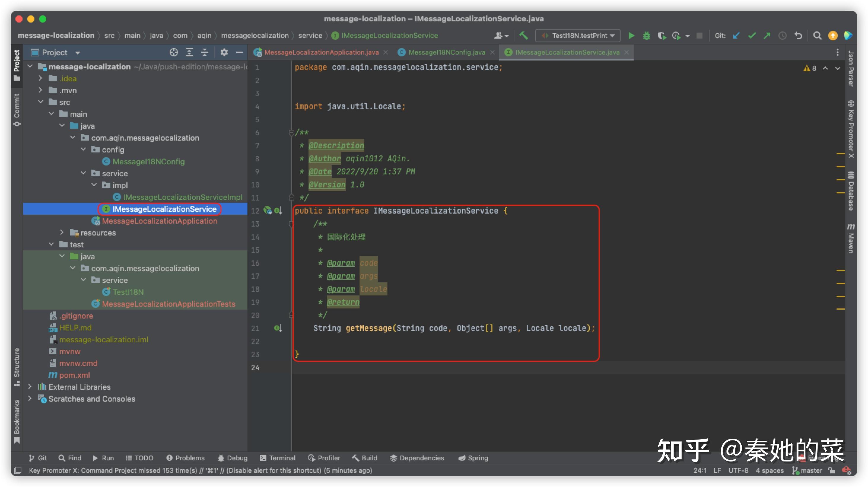Click the implementations gutter icon on line 21

point(278,328)
